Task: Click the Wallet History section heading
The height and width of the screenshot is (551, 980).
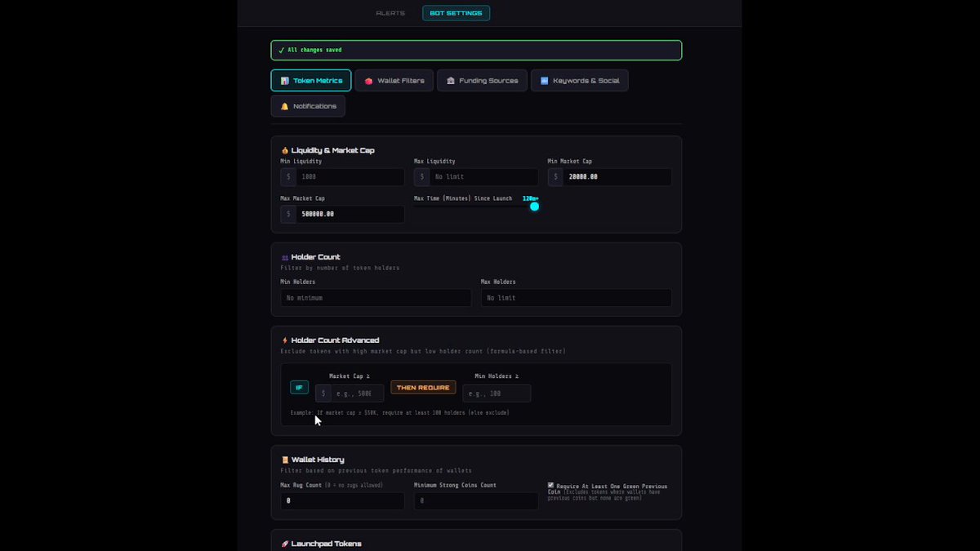Action: point(318,460)
